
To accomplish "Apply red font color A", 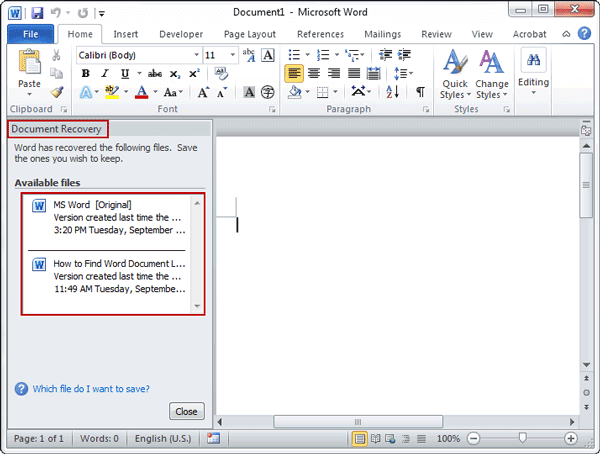I will (142, 92).
